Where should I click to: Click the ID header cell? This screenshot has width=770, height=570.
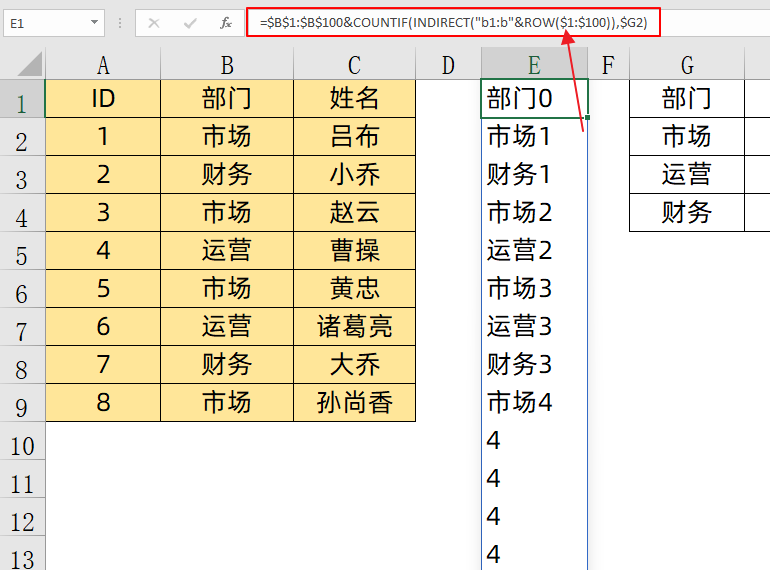click(x=103, y=99)
